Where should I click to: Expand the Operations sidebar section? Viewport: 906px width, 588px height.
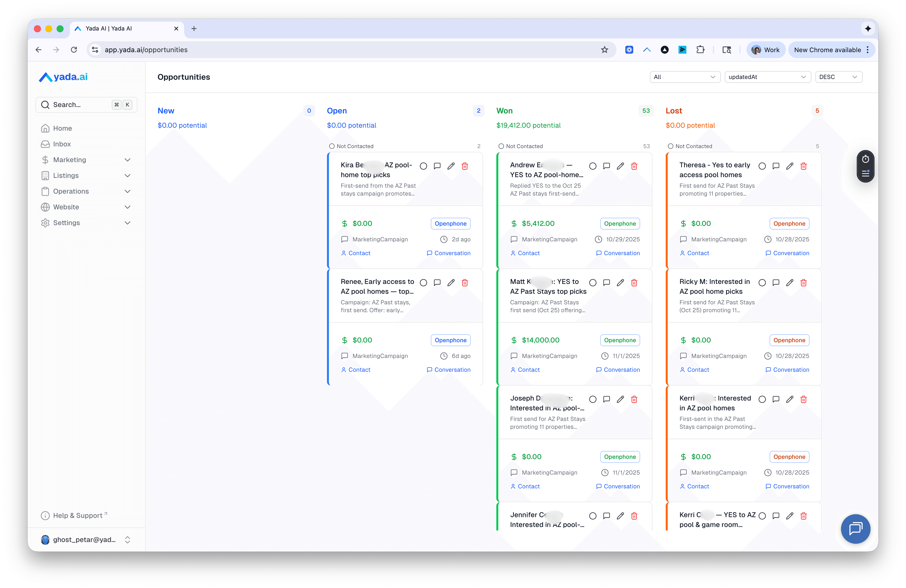coord(86,191)
